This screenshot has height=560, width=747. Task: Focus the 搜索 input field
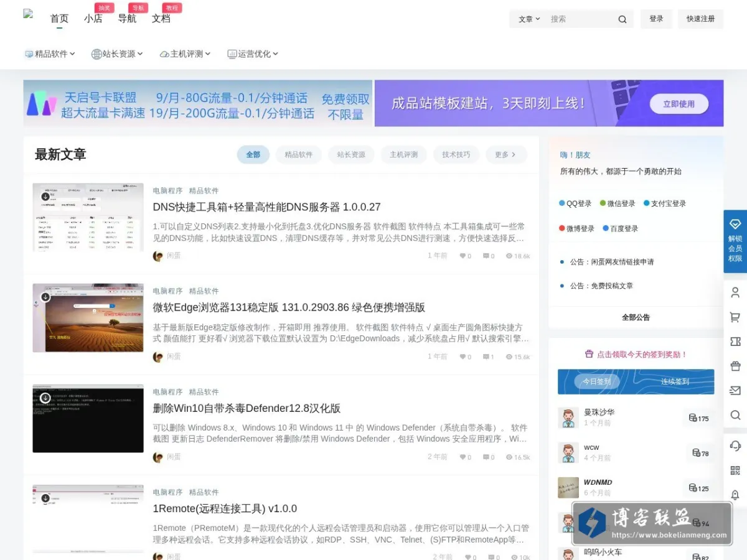[580, 19]
